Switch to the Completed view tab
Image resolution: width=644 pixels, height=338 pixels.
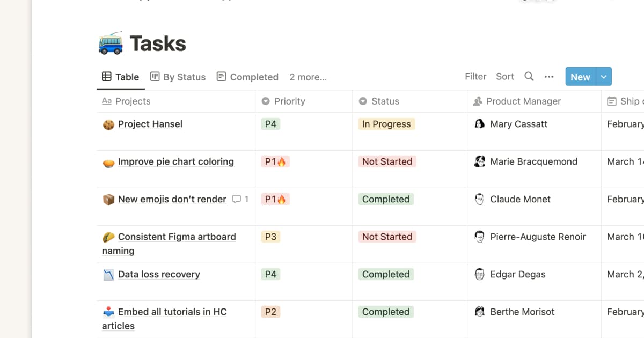pyautogui.click(x=254, y=77)
